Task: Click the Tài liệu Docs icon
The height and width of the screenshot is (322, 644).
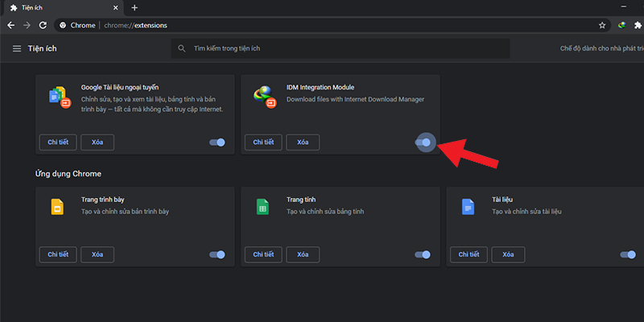Action: pyautogui.click(x=468, y=207)
